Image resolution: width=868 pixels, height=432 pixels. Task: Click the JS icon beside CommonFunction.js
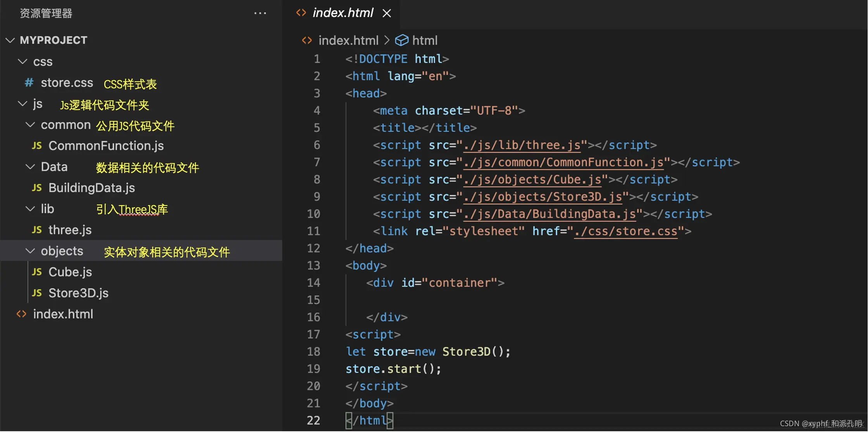pyautogui.click(x=37, y=146)
